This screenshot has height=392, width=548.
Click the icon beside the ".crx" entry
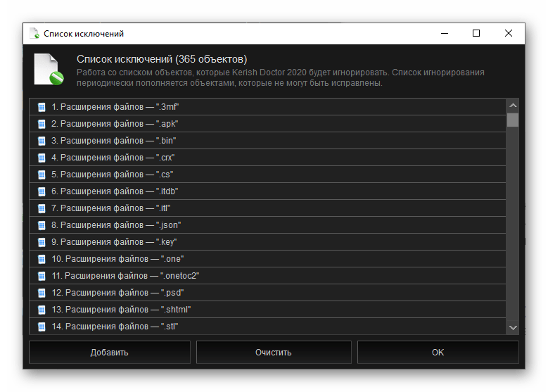42,158
